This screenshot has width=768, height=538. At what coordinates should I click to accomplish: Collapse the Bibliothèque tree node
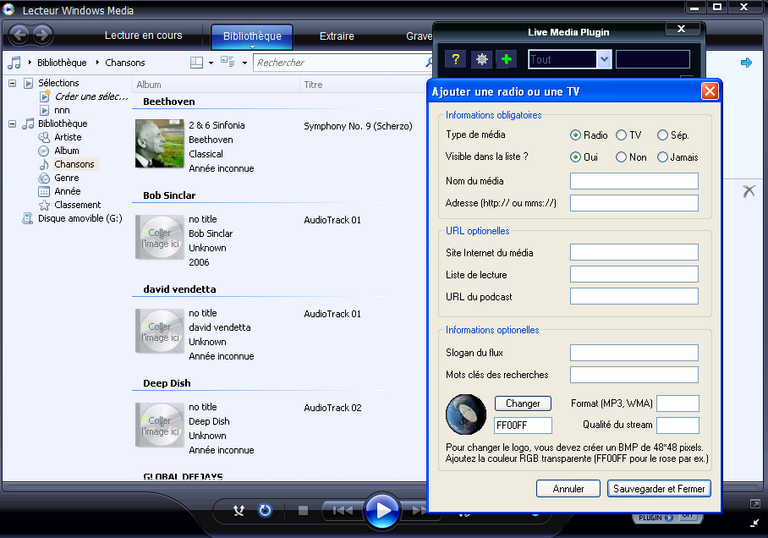12,124
